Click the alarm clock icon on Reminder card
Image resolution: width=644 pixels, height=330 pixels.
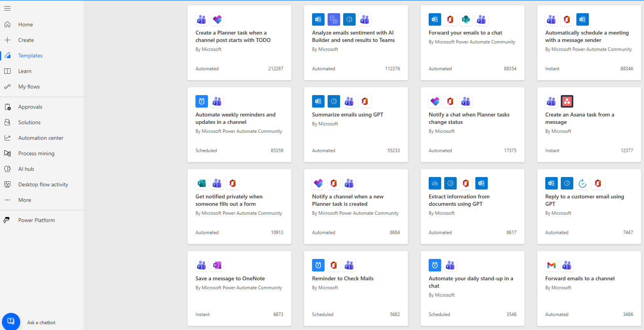click(x=318, y=265)
